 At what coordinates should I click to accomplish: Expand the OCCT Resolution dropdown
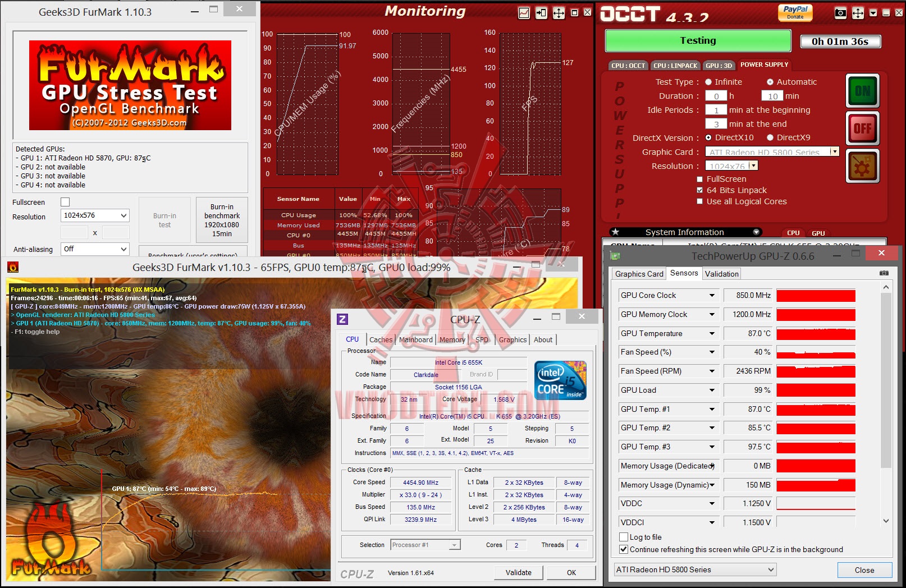(753, 166)
